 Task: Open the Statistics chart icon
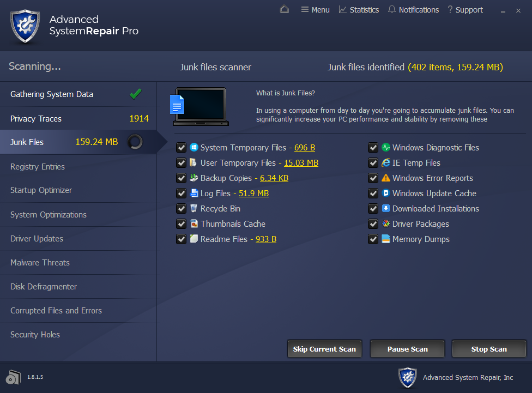pyautogui.click(x=342, y=10)
